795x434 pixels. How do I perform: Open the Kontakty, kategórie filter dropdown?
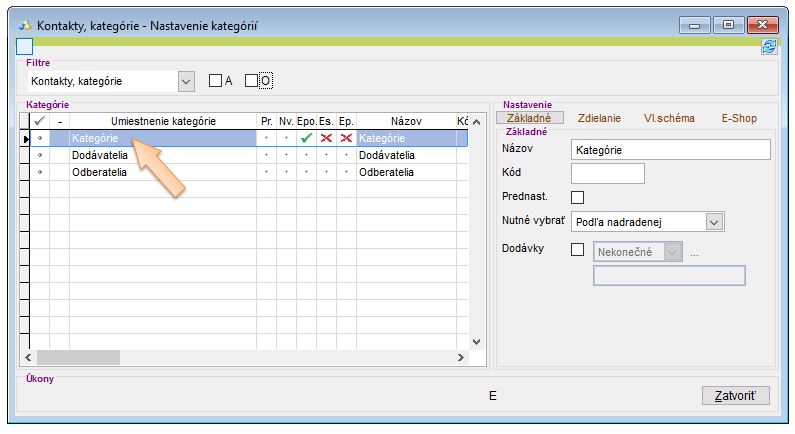pyautogui.click(x=186, y=81)
